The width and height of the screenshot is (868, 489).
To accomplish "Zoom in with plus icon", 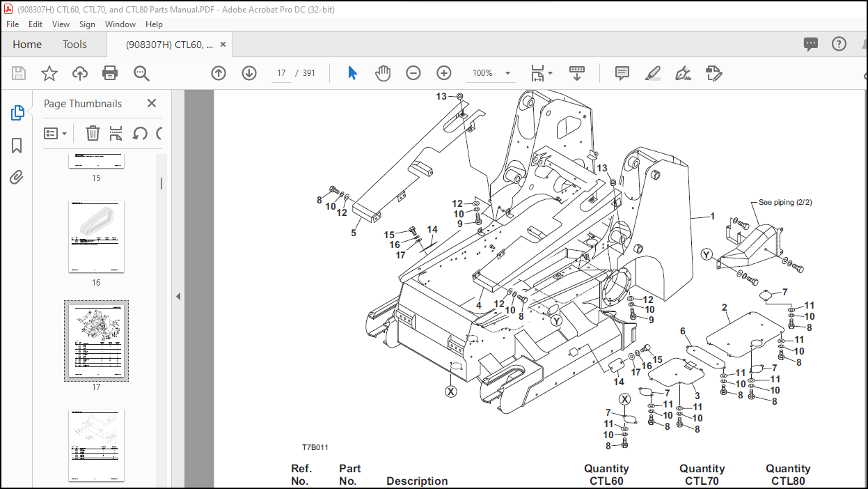I will click(x=444, y=73).
